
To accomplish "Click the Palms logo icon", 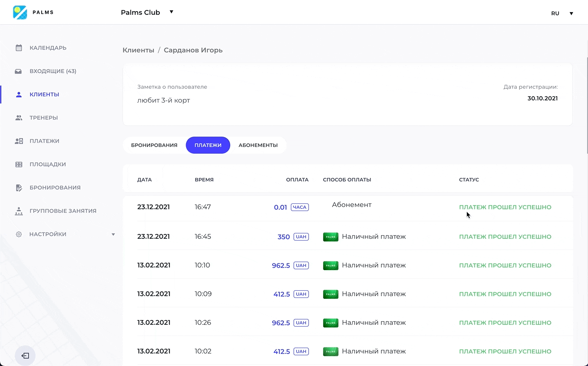I will point(20,13).
